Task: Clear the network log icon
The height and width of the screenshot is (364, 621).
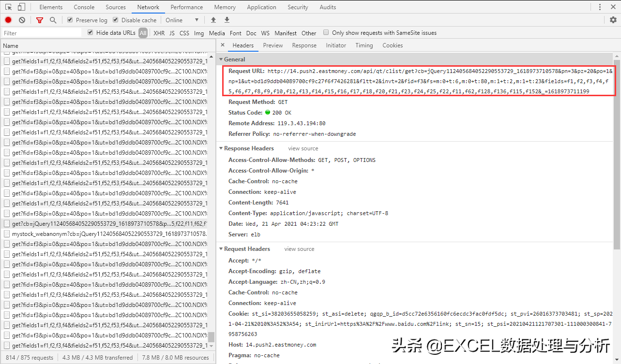Action: [x=22, y=20]
